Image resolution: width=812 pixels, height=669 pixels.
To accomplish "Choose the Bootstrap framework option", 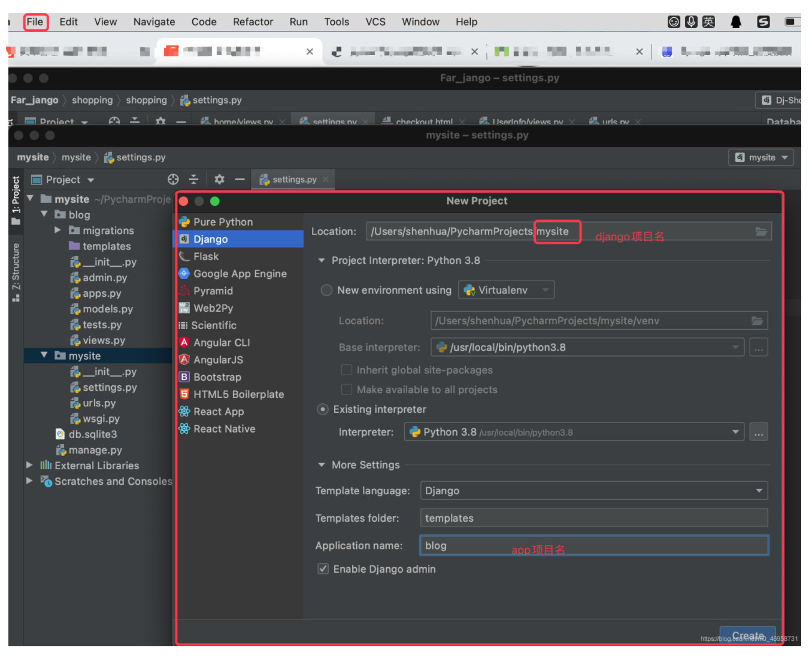I will coord(217,377).
